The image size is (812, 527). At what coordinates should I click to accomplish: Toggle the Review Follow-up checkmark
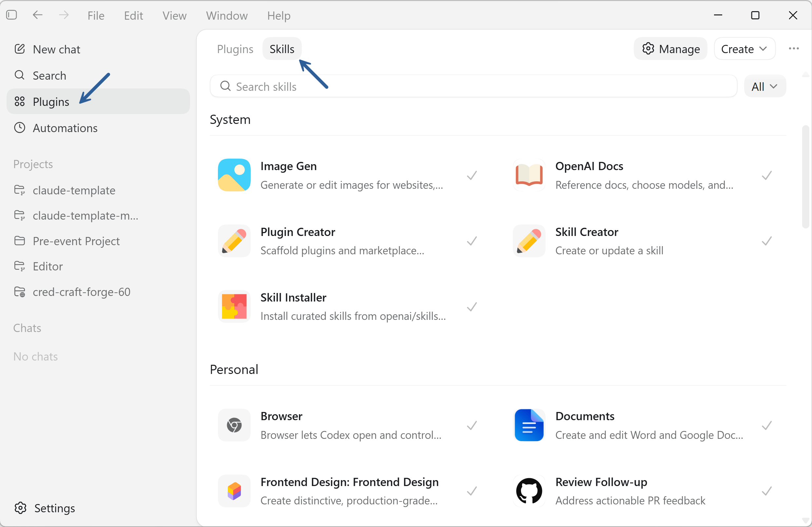[x=767, y=491]
